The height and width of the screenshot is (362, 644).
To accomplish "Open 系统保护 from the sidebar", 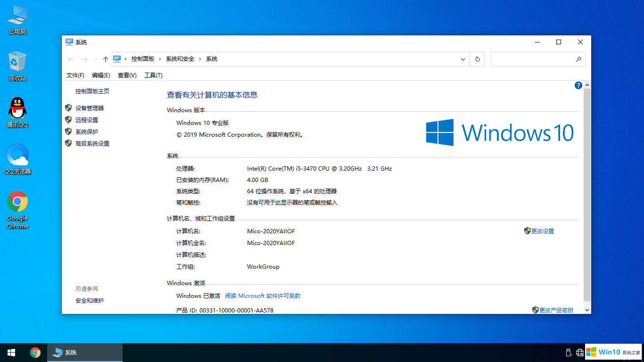I will pyautogui.click(x=87, y=132).
